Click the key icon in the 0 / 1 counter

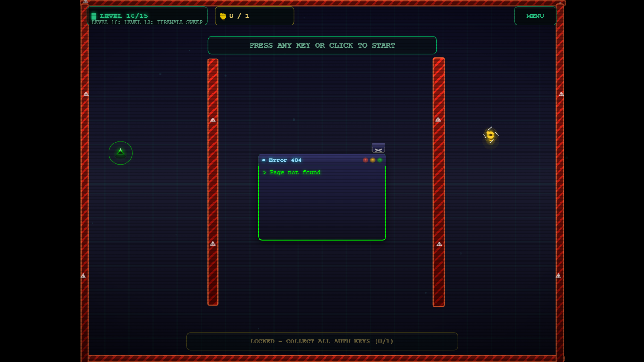point(223,16)
